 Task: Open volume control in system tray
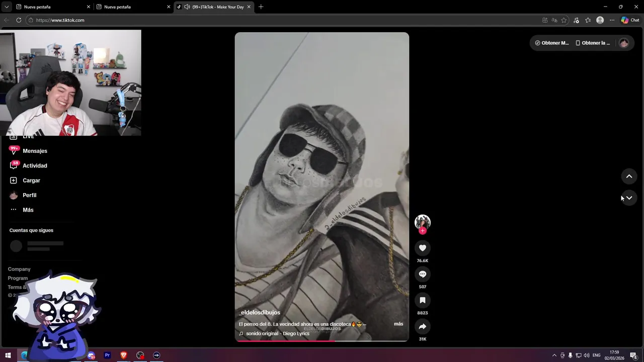point(587,355)
